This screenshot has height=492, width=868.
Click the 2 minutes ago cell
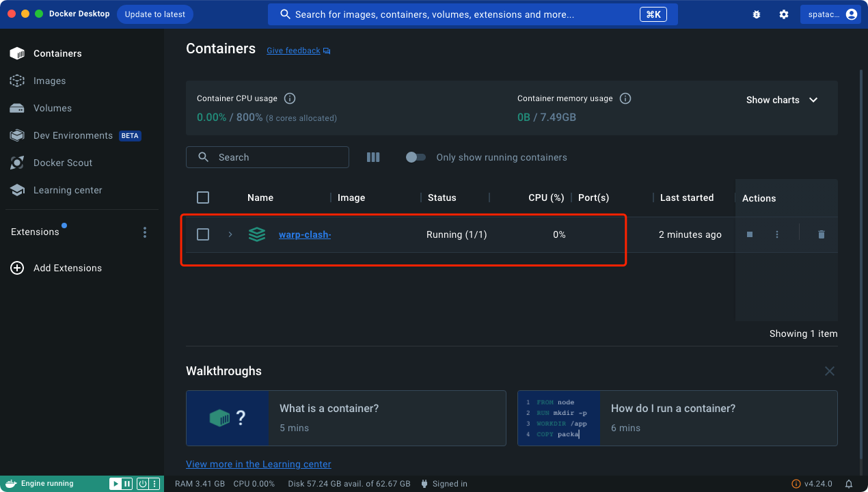click(690, 234)
